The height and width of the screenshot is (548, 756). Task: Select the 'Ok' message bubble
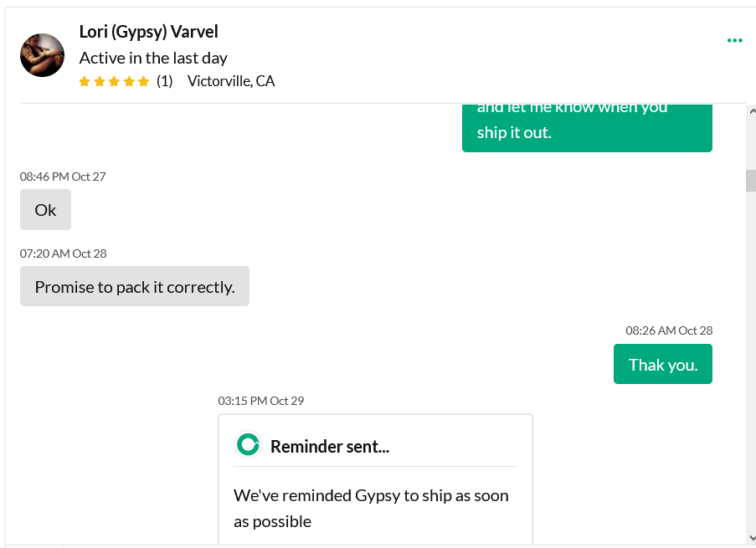click(x=45, y=210)
